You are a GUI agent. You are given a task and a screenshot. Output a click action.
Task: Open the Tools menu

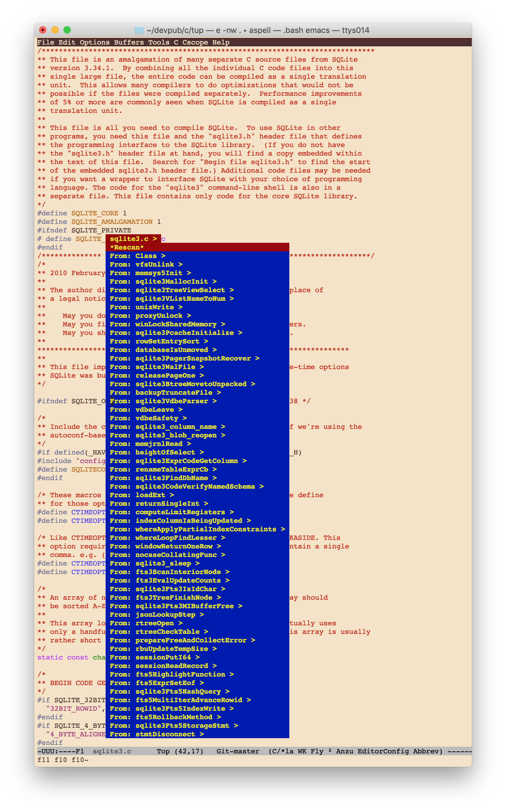tap(159, 42)
